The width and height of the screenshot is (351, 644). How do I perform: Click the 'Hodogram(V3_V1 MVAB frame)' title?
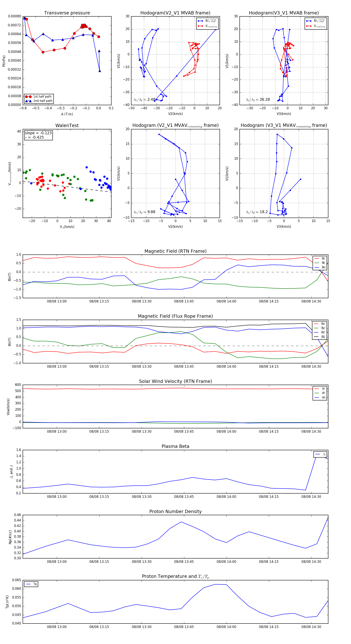pyautogui.click(x=284, y=13)
